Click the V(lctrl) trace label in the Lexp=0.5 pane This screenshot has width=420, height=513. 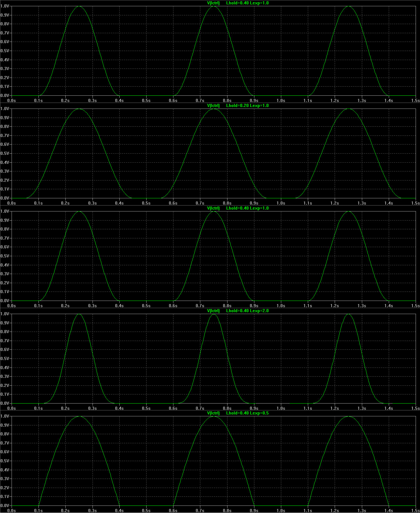click(213, 413)
